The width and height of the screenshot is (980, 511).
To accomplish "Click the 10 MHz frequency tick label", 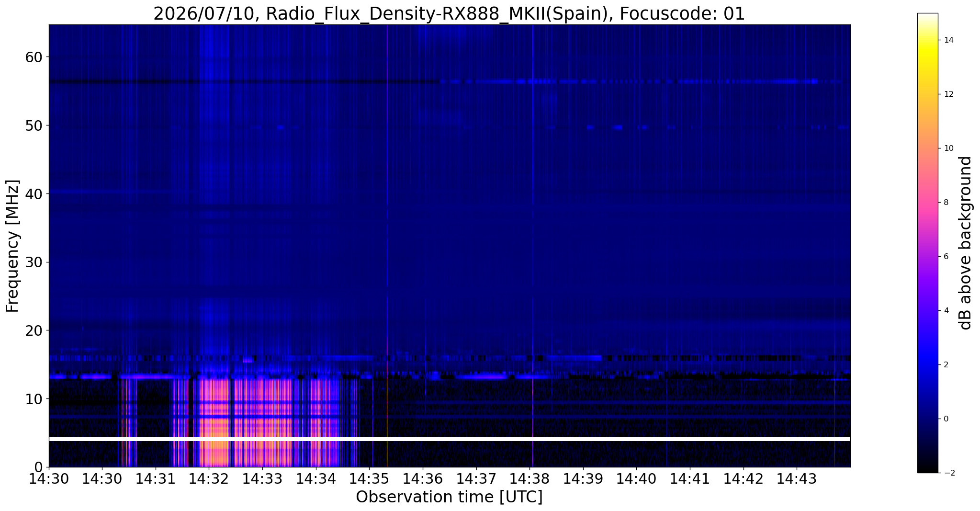I will pos(34,398).
